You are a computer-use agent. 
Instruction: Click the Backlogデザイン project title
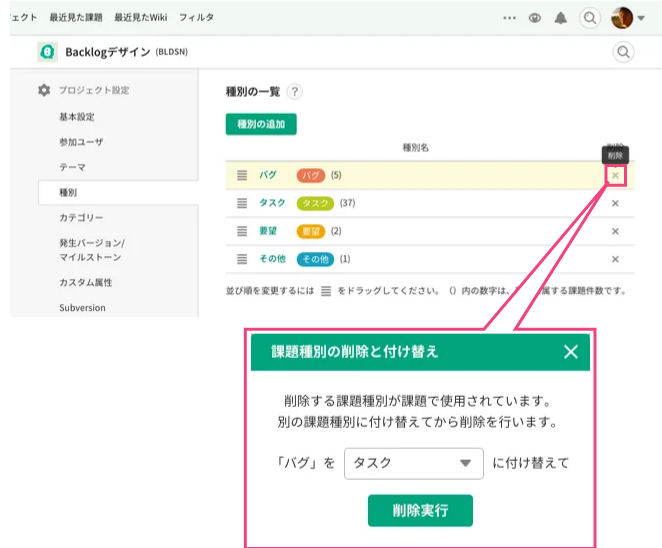108,52
